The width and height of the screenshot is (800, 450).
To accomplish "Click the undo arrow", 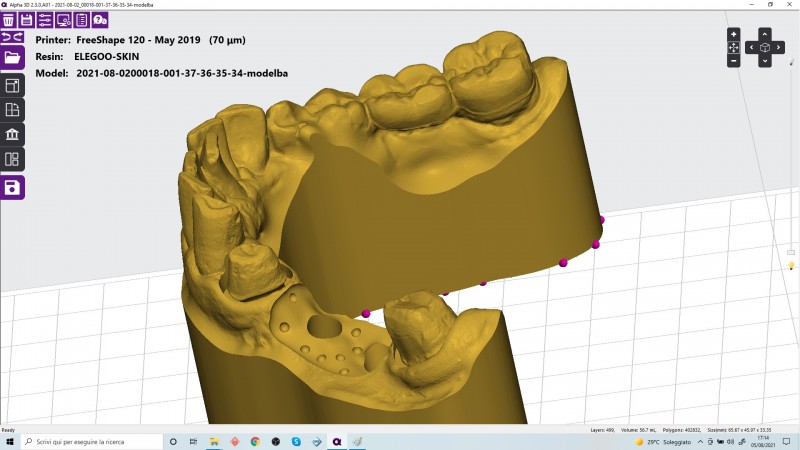I will click(x=6, y=37).
